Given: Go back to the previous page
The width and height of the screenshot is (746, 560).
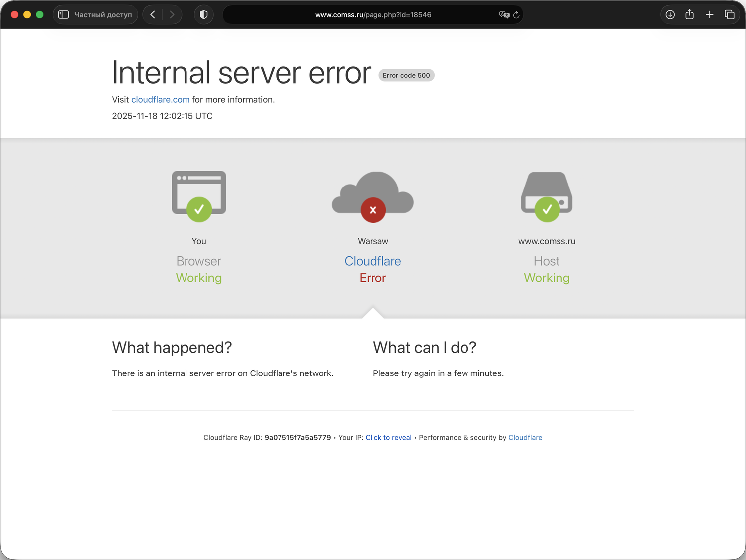Looking at the screenshot, I should click(x=153, y=15).
